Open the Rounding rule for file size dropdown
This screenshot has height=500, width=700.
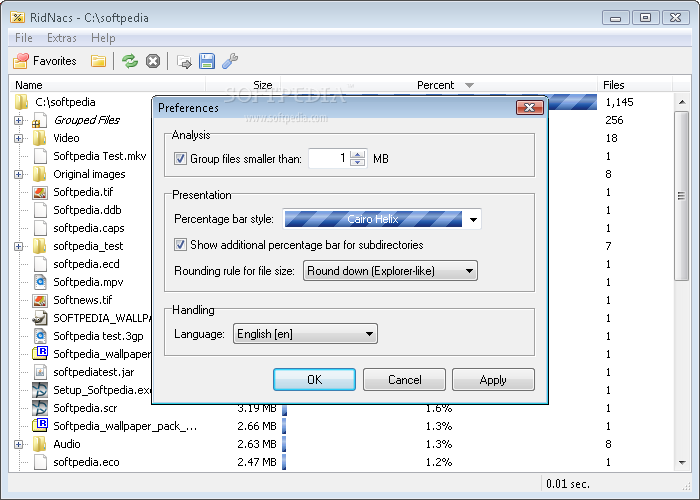(390, 271)
